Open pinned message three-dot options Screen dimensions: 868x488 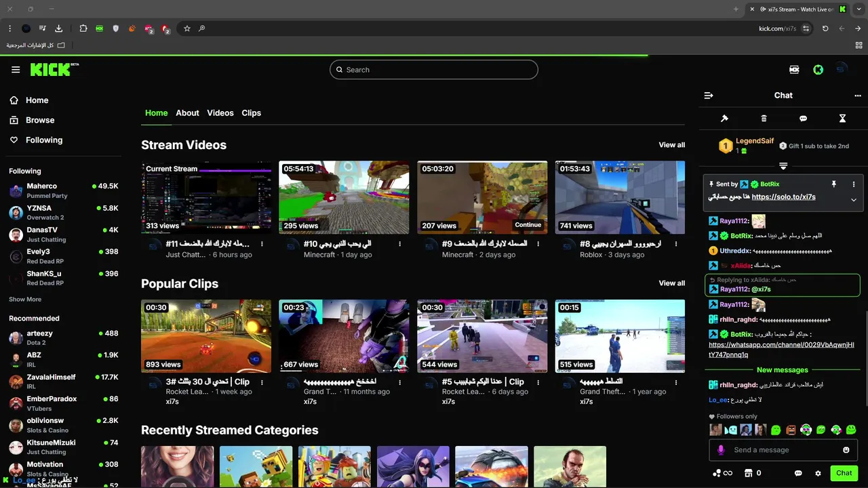pos(854,184)
